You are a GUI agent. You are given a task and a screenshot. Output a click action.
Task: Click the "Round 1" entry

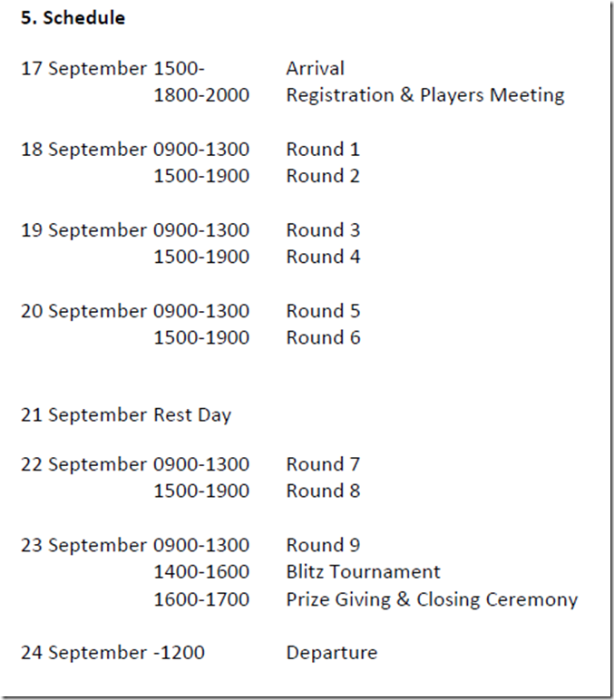click(x=323, y=149)
